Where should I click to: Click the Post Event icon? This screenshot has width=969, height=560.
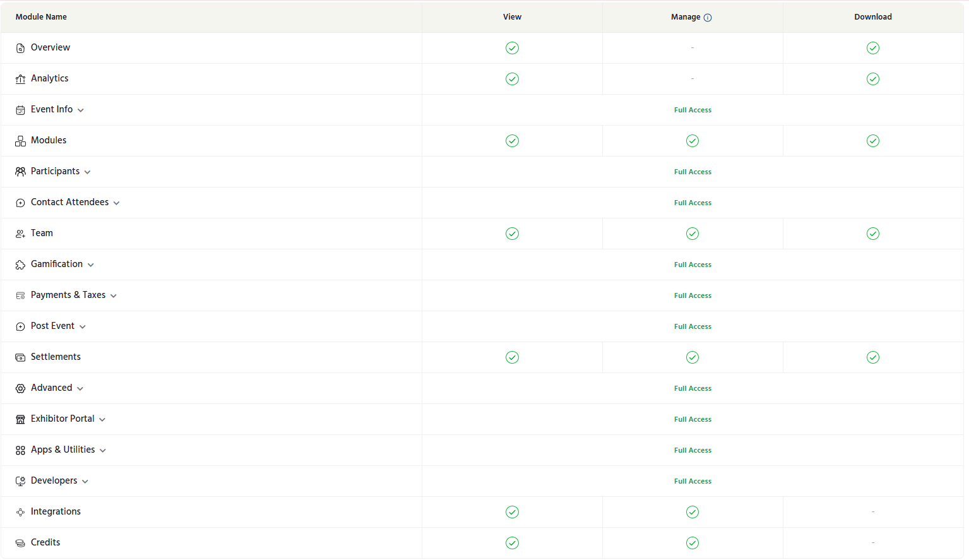pyautogui.click(x=20, y=326)
